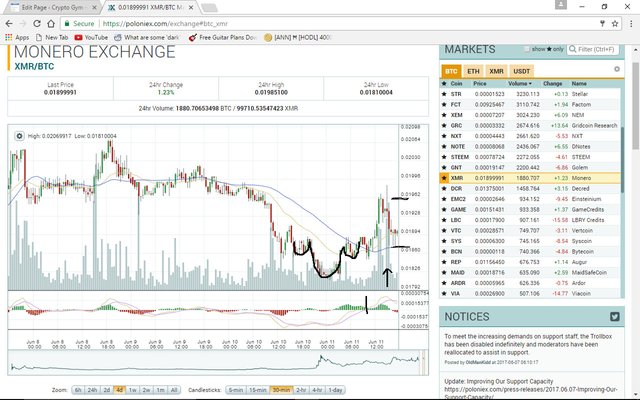Set chart zoom to 2d
Viewport: 640px width, 400px height.
[x=107, y=390]
